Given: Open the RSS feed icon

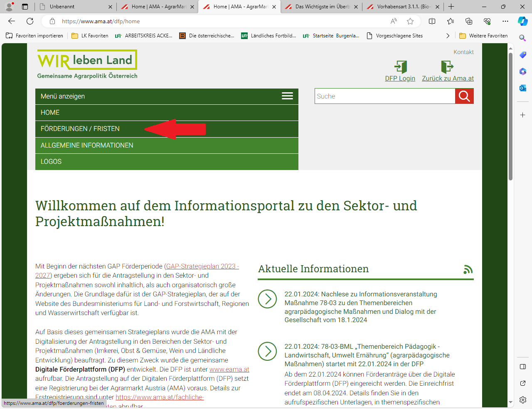Looking at the screenshot, I should (x=468, y=269).
